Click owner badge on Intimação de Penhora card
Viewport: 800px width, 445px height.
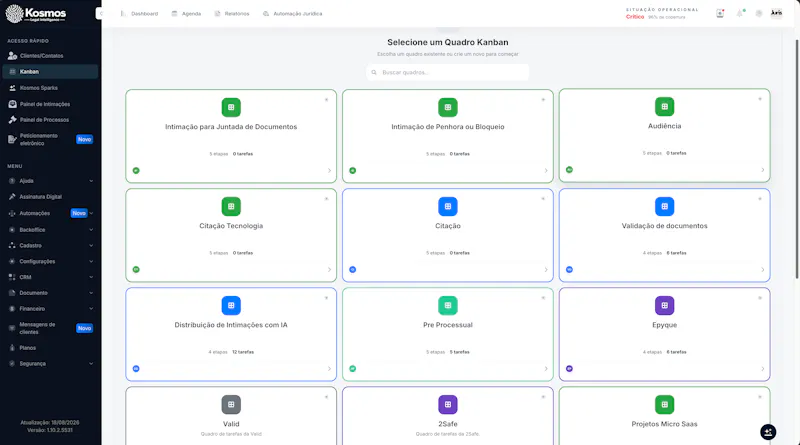pos(353,170)
